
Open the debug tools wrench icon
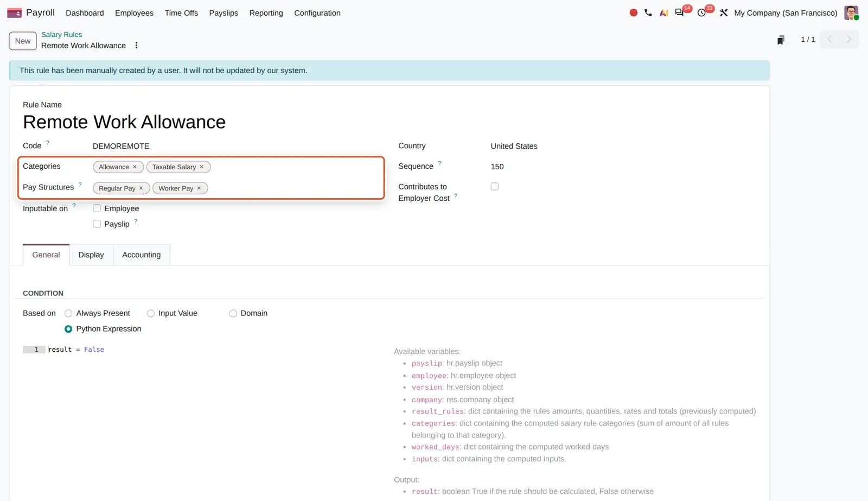pyautogui.click(x=724, y=12)
